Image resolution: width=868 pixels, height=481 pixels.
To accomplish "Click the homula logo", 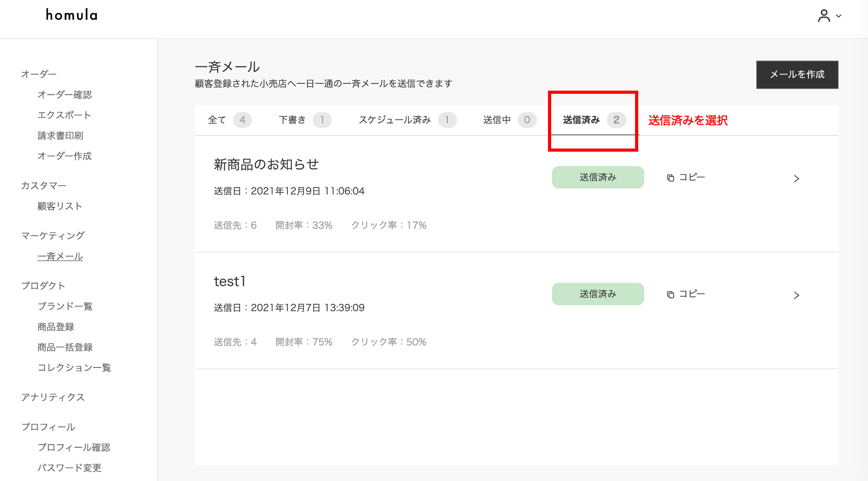I will (x=72, y=15).
